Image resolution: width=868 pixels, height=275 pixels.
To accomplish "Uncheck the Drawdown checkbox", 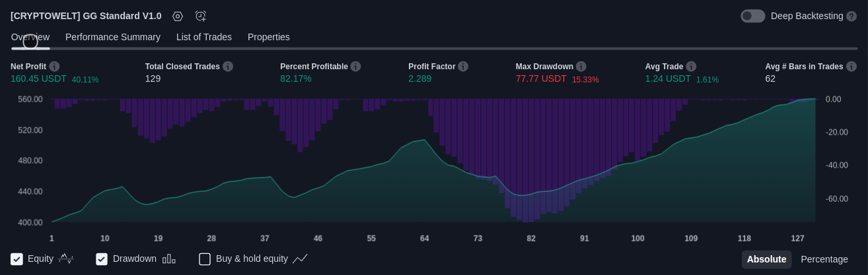I will click(102, 259).
